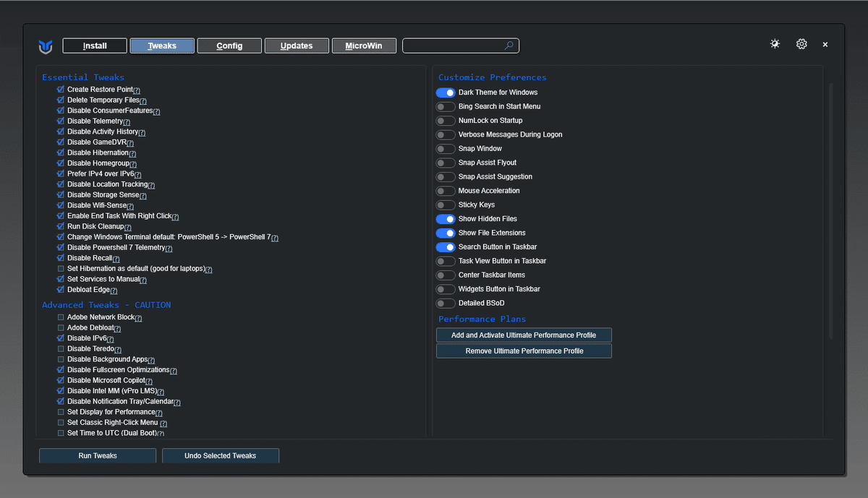This screenshot has width=868, height=498.
Task: Check Adobe Debloat checkbox
Action: coord(61,328)
